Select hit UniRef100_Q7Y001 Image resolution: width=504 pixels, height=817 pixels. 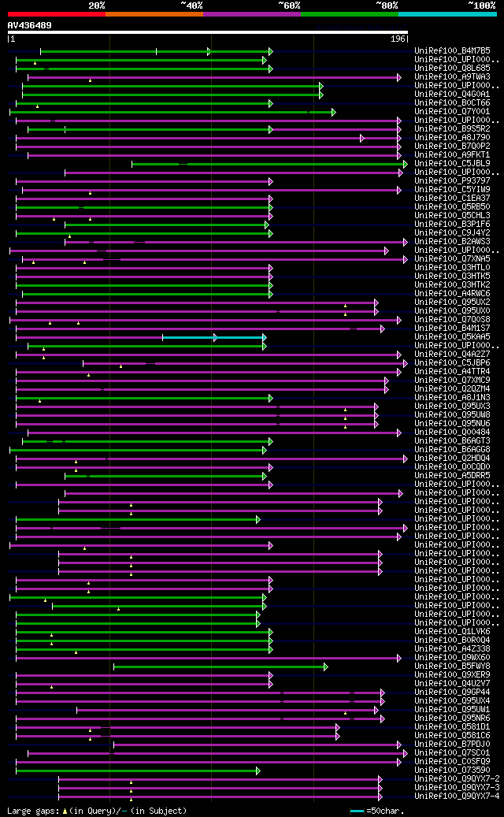(x=452, y=112)
